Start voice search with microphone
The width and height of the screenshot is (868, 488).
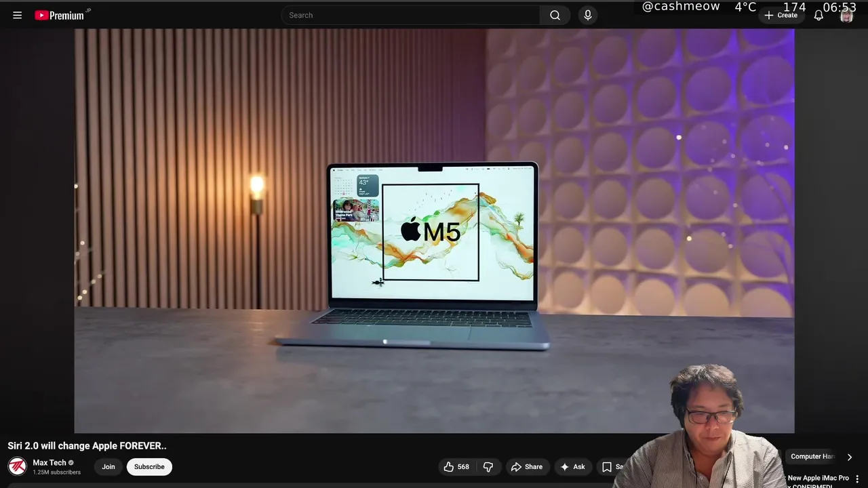point(588,15)
